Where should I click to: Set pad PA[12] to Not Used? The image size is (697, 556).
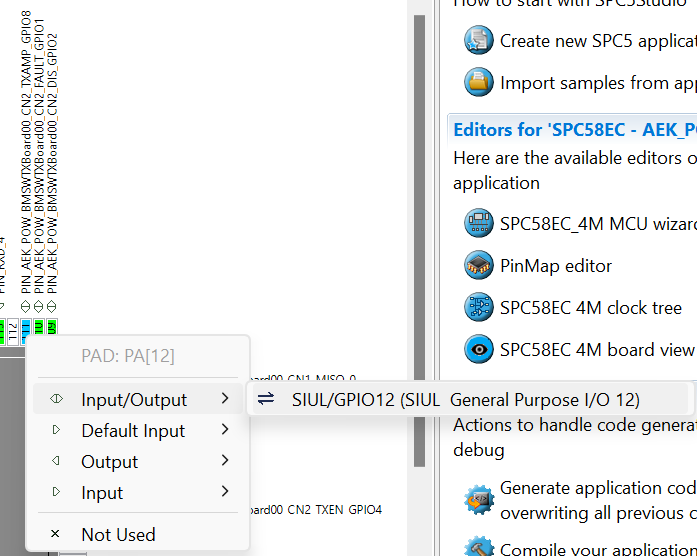138,534
